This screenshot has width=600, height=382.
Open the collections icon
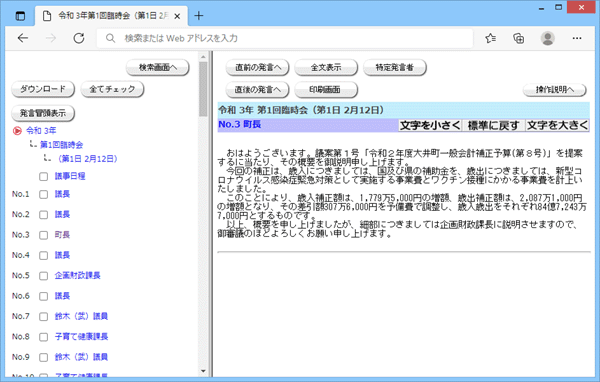[518, 38]
